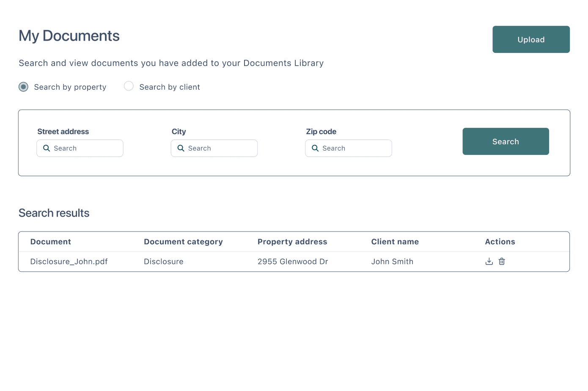Click the Client name column header
588x391 pixels.
[395, 241]
